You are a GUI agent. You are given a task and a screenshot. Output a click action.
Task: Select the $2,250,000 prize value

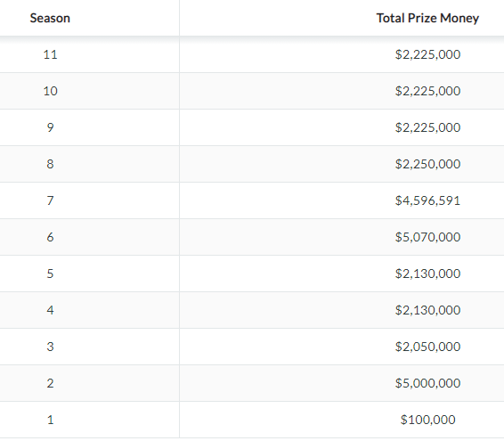pos(427,164)
